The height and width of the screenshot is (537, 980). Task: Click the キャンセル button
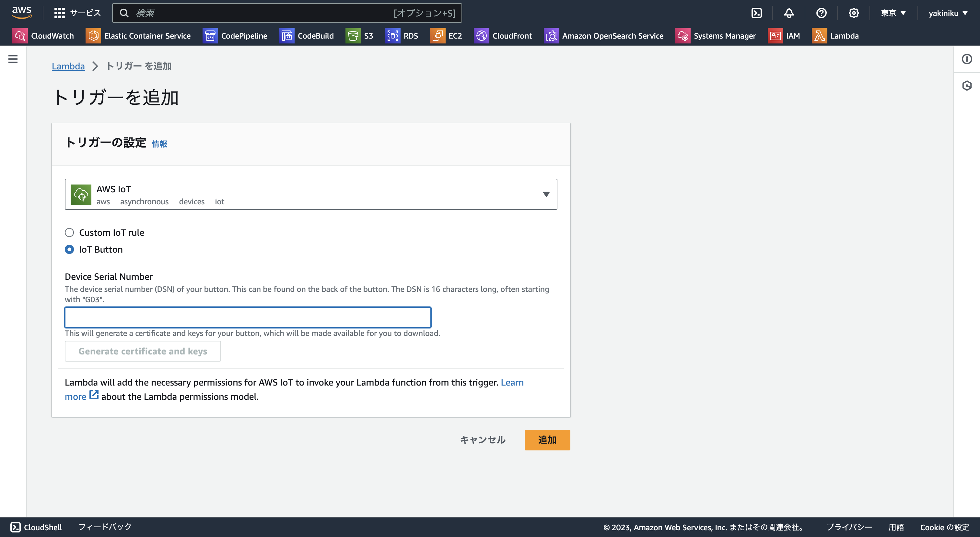coord(483,440)
